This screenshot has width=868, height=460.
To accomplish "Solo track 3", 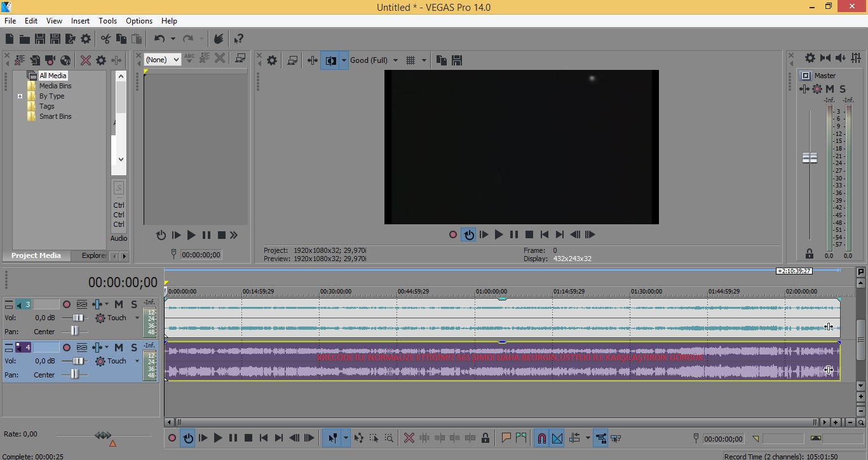I will (134, 304).
